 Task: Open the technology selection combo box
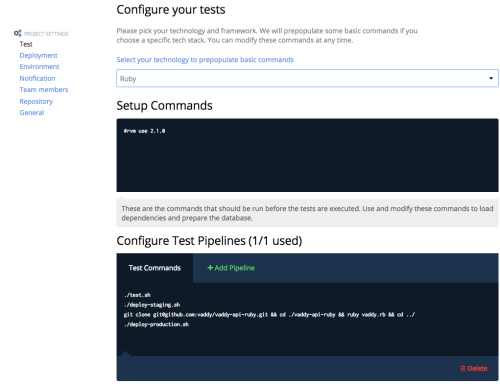click(x=307, y=78)
